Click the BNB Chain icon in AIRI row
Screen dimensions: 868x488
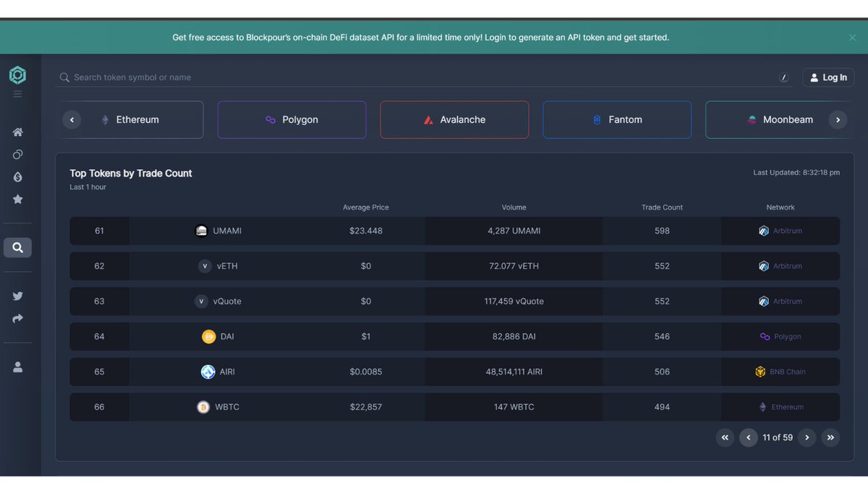[760, 372]
